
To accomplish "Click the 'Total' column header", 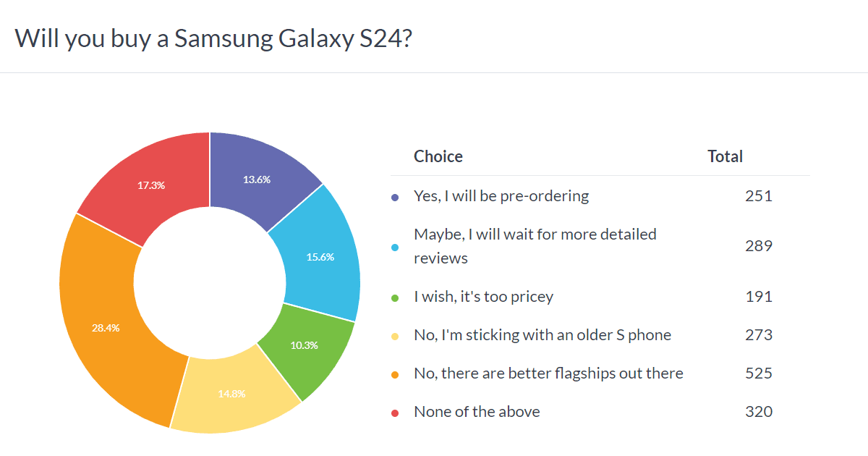I will (x=725, y=156).
